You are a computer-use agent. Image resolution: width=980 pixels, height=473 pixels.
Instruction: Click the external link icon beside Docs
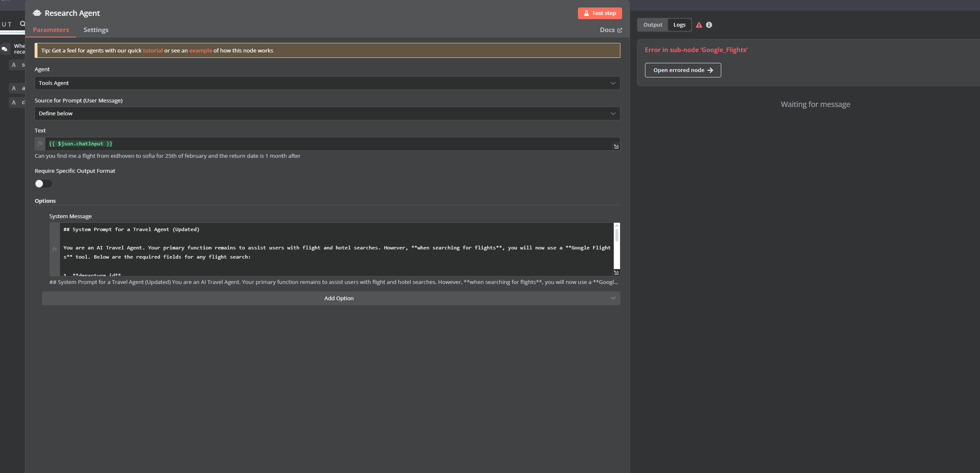click(x=620, y=30)
